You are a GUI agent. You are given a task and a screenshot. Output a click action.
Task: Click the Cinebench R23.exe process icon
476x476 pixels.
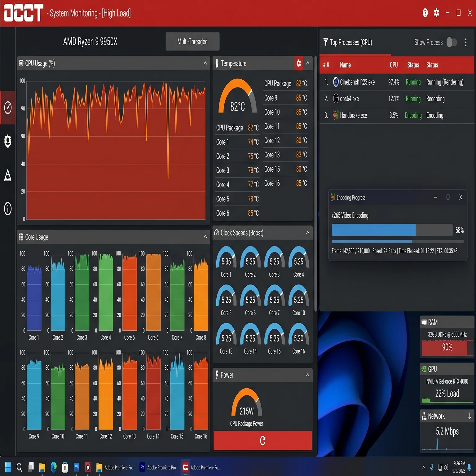pyautogui.click(x=336, y=82)
